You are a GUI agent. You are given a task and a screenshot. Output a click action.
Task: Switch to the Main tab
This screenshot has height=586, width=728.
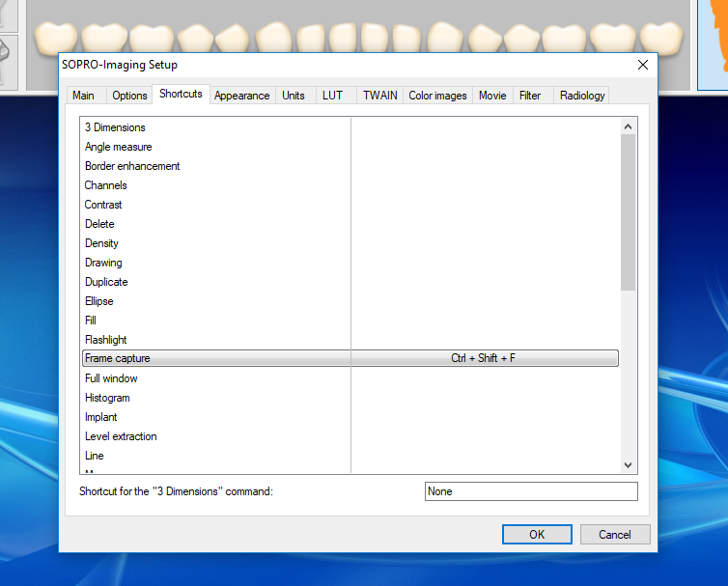(84, 96)
